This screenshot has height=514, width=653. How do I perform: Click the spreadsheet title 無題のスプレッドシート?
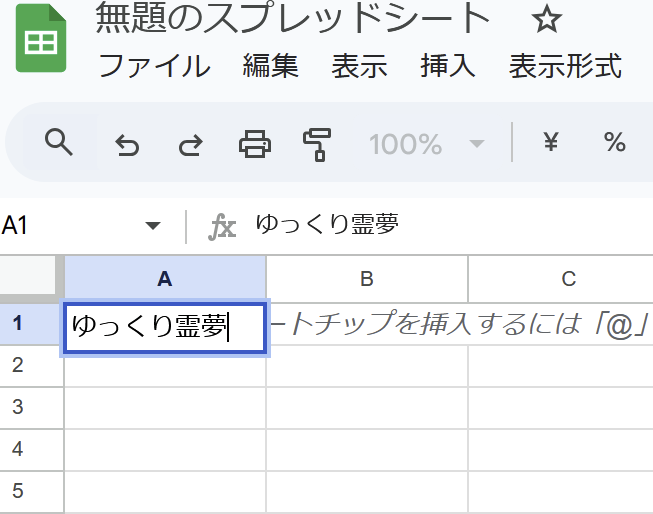[x=292, y=19]
